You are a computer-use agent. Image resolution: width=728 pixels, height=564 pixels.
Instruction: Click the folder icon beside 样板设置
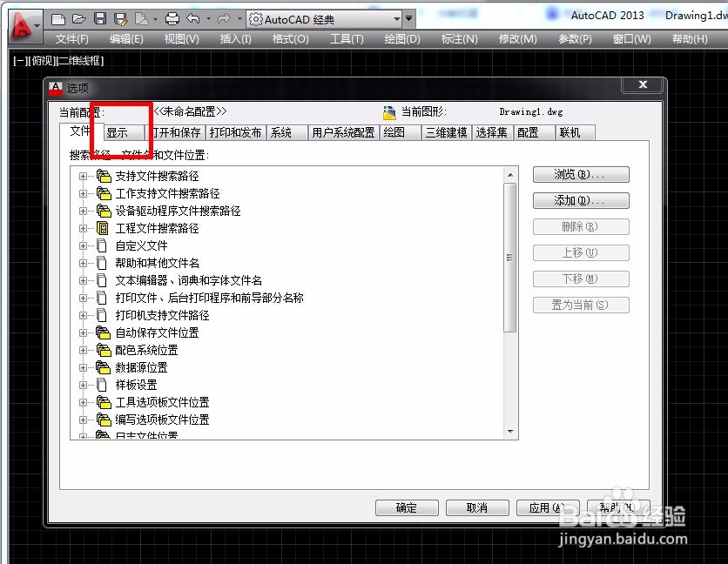tap(102, 385)
